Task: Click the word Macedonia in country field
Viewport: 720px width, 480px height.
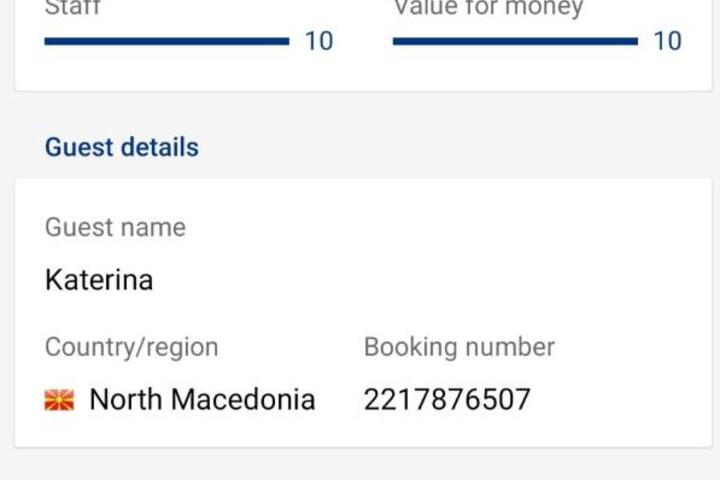Action: [x=243, y=399]
